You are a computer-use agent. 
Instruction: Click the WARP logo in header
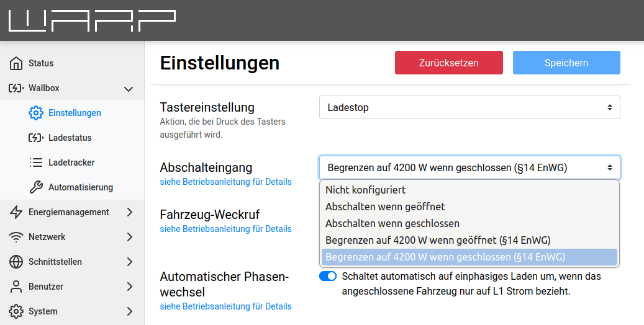pos(91,20)
